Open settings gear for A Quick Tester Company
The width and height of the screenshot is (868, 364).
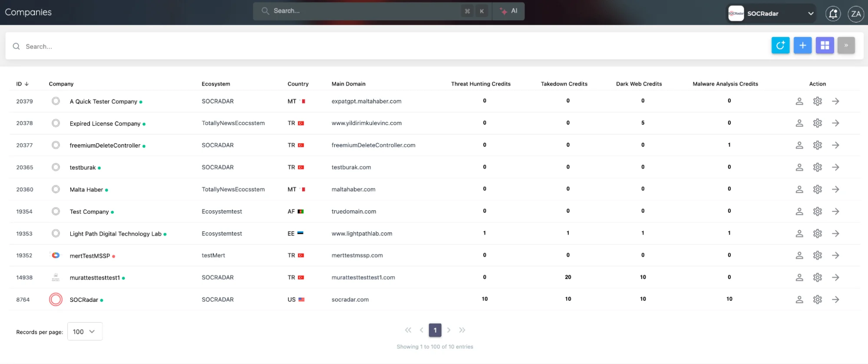tap(817, 101)
